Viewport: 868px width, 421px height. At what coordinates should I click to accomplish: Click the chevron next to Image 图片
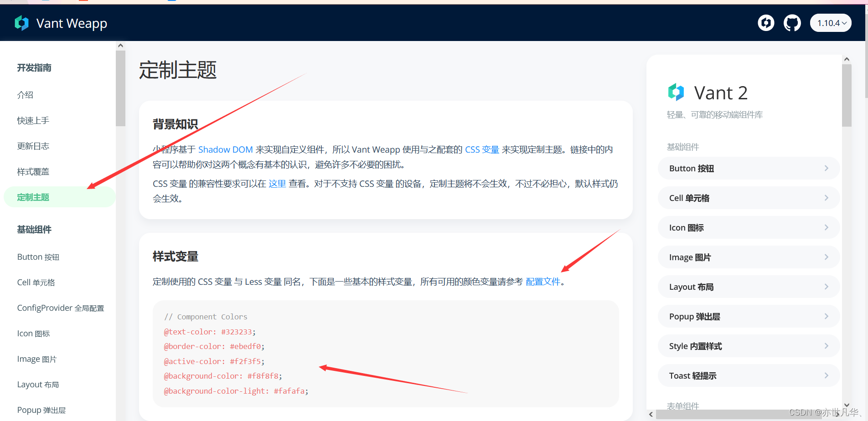[827, 257]
